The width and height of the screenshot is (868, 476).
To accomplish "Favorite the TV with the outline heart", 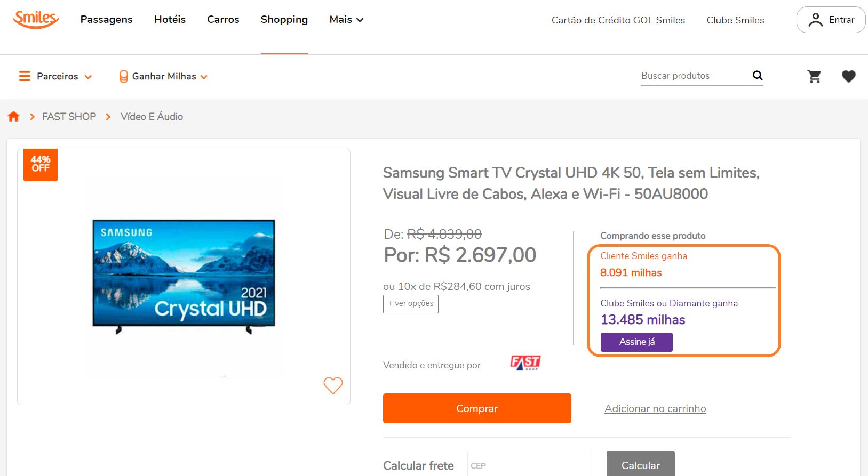I will tap(333, 385).
